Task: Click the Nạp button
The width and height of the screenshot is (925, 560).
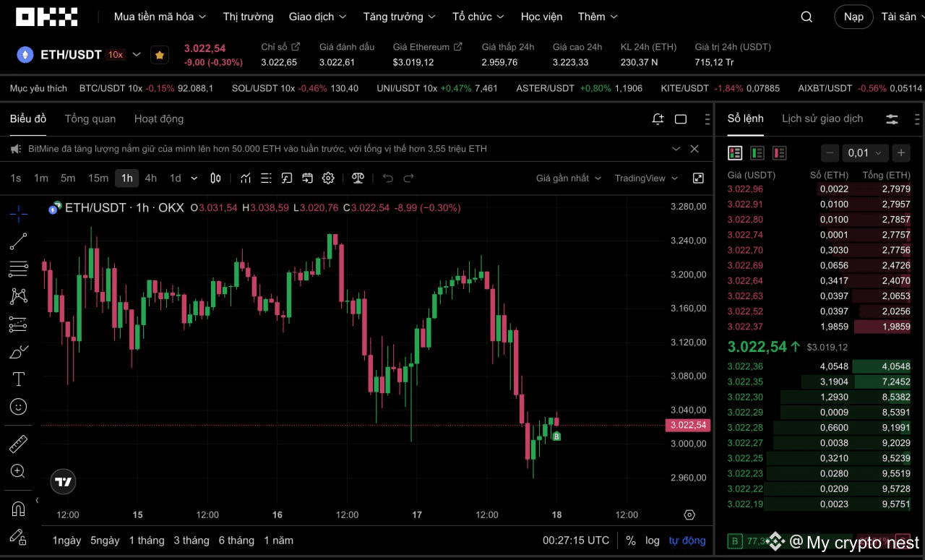Action: [x=853, y=16]
